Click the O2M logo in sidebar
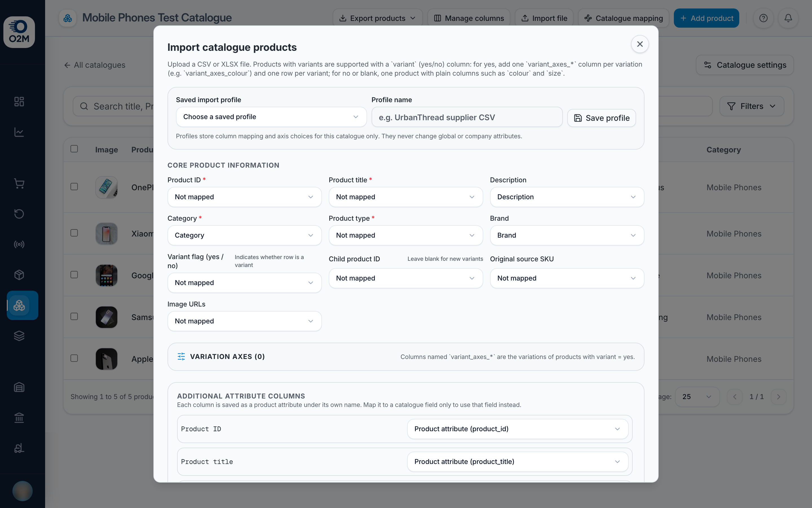The width and height of the screenshot is (812, 508). pos(19,32)
